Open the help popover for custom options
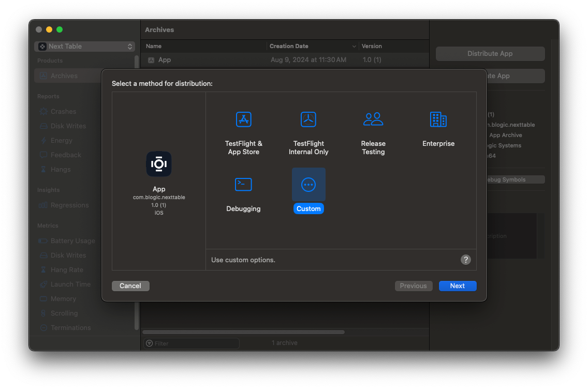This screenshot has width=588, height=389. (465, 260)
